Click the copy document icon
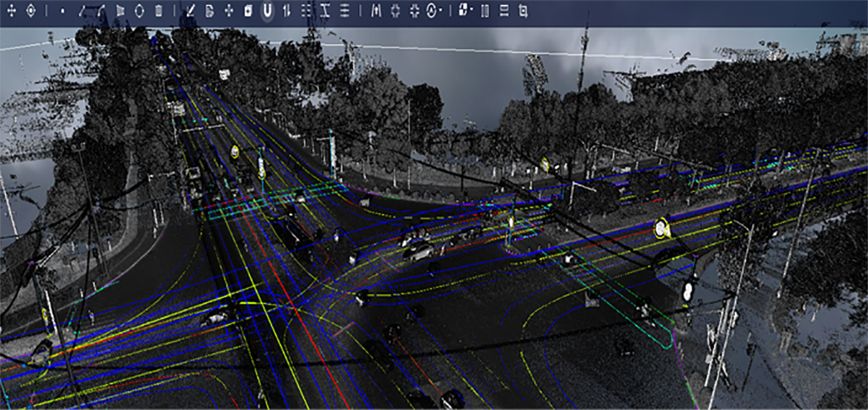 pyautogui.click(x=209, y=10)
